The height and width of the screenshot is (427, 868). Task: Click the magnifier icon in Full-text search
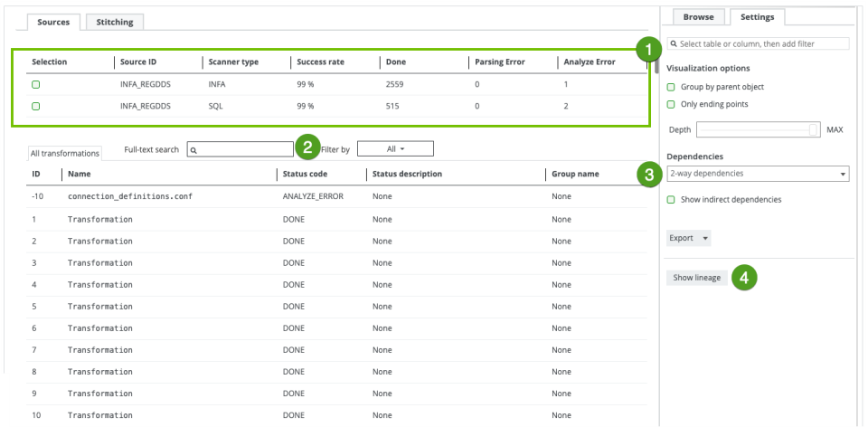pyautogui.click(x=194, y=150)
